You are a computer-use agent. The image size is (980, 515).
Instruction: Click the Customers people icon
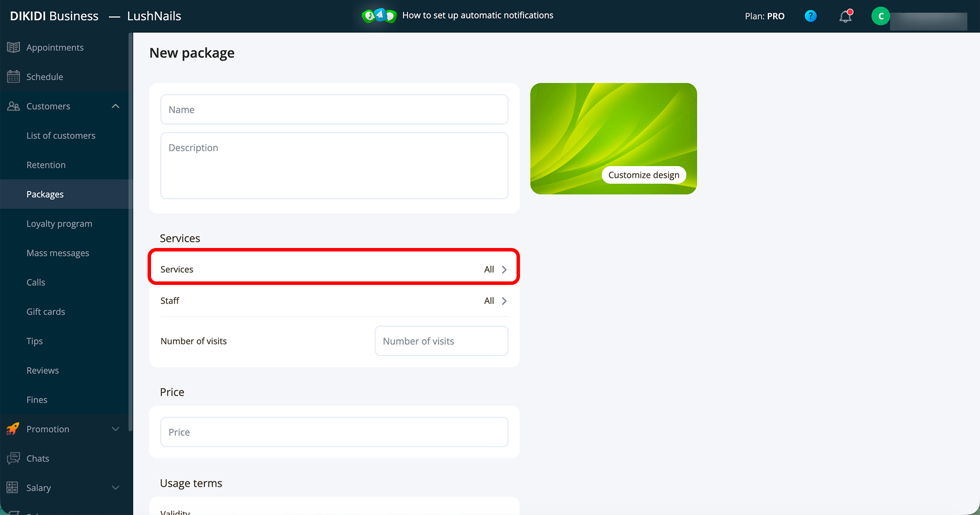click(13, 106)
